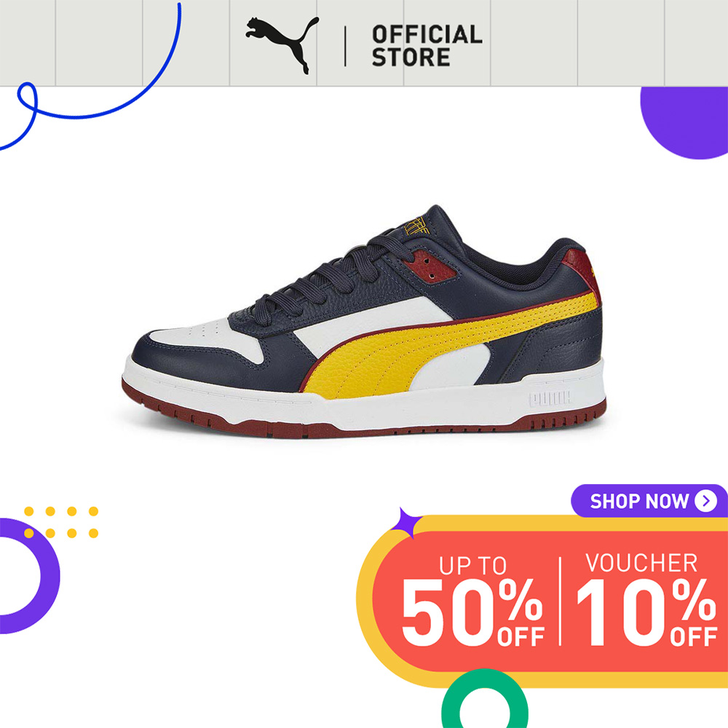Select the UP TO 50% OFF offer
728x728 pixels.
pos(472,600)
